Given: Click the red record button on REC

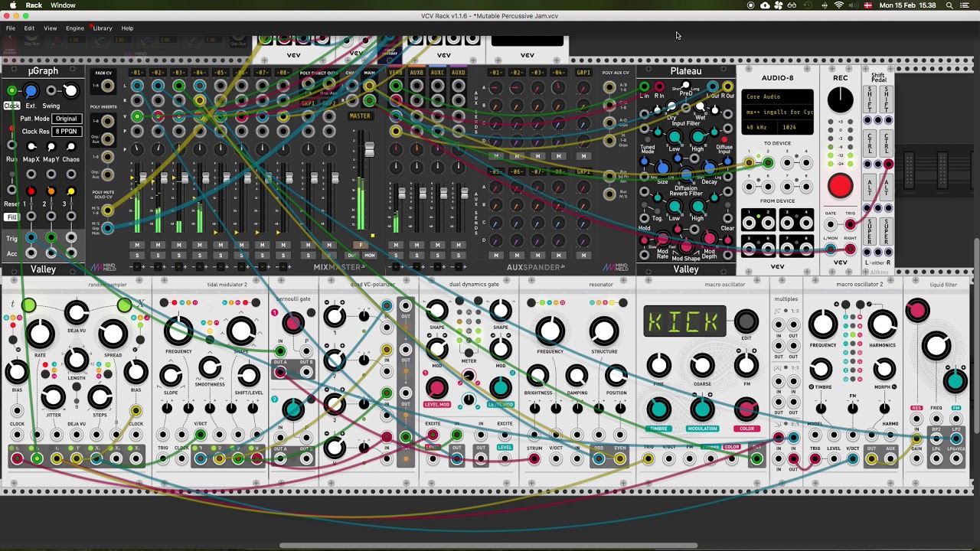Looking at the screenshot, I should point(840,185).
